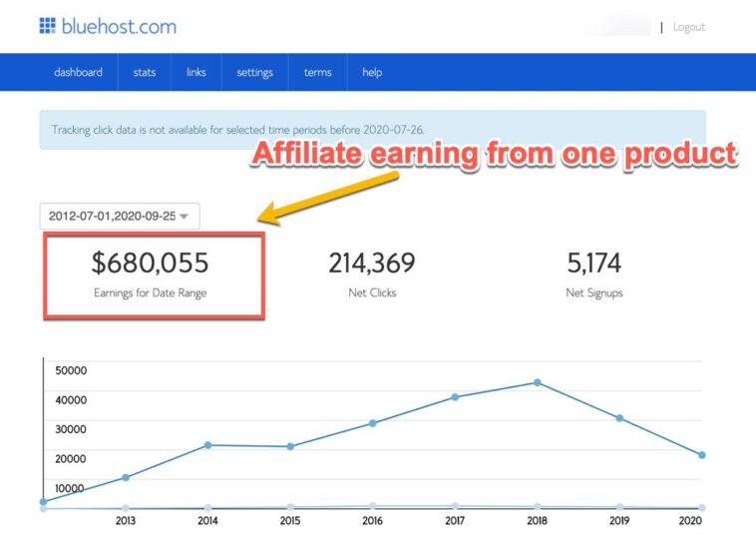Click the 2014 data point on chart
The image size is (756, 544).
click(x=207, y=445)
